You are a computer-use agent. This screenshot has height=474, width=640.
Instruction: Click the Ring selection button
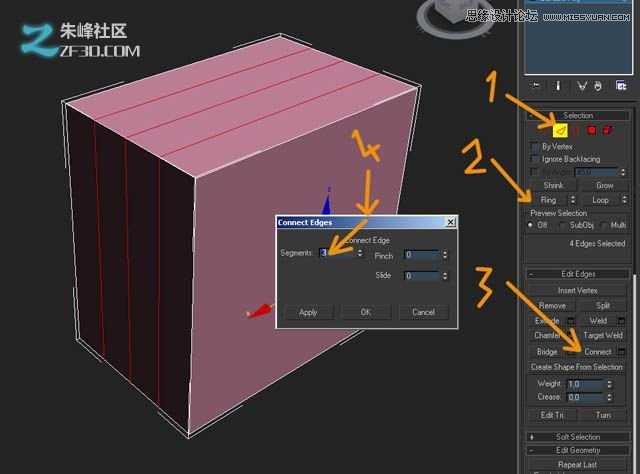tap(548, 200)
